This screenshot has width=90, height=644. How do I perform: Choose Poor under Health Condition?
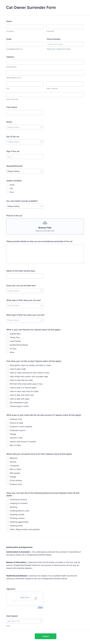coord(7,192)
